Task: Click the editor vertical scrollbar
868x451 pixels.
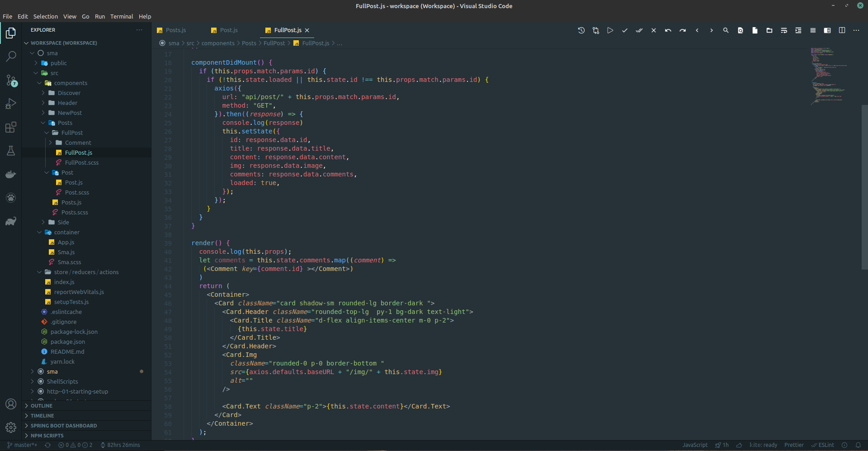Action: 864,187
